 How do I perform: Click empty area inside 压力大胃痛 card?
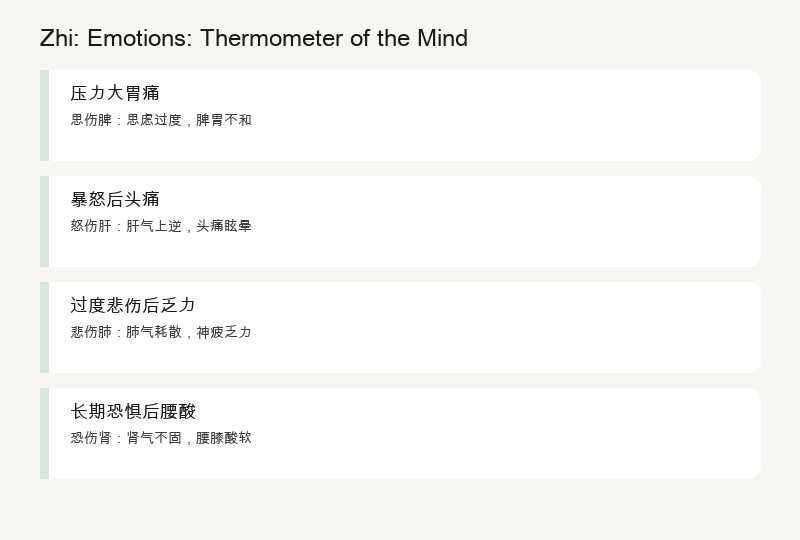click(510, 115)
